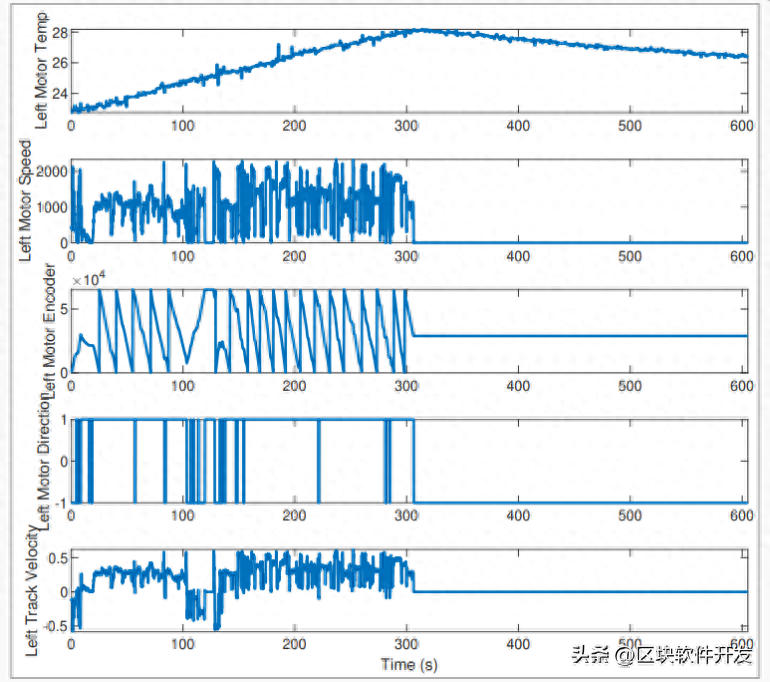Screen dimensions: 770x682
Task: Click the "600" x-axis tick under the temperature plot
Action: [742, 126]
